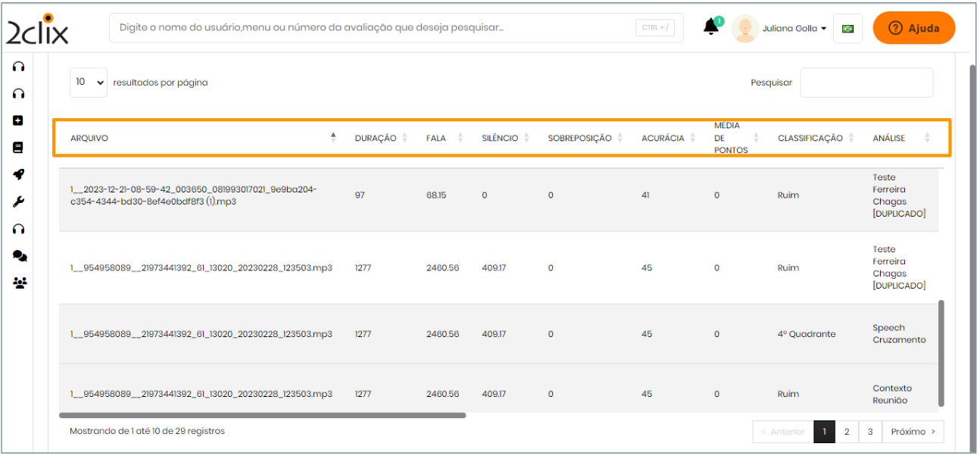
Task: Sort table by the ACURÁCIA column header
Action: (663, 139)
